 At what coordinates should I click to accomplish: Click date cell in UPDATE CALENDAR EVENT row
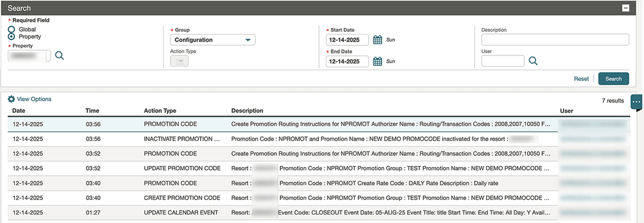coord(27,213)
